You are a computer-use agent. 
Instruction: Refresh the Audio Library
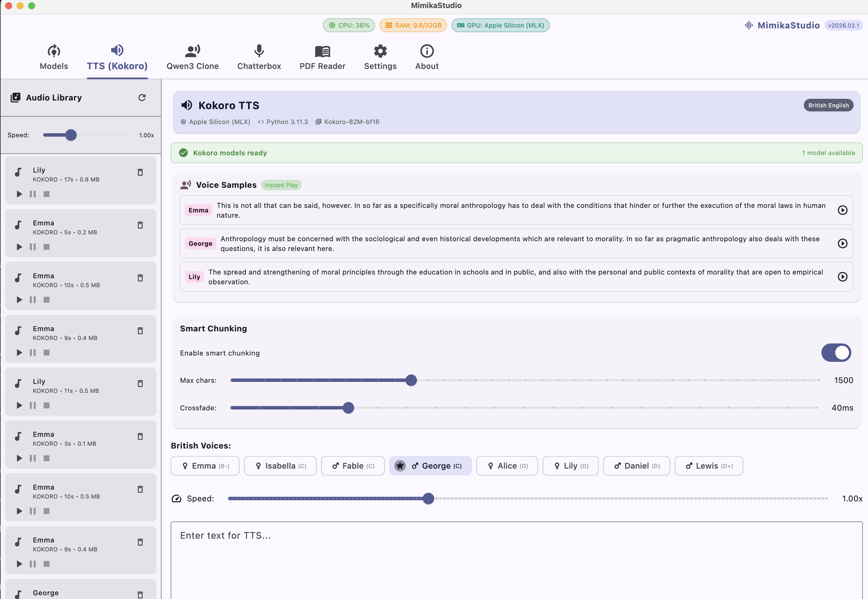tap(142, 97)
